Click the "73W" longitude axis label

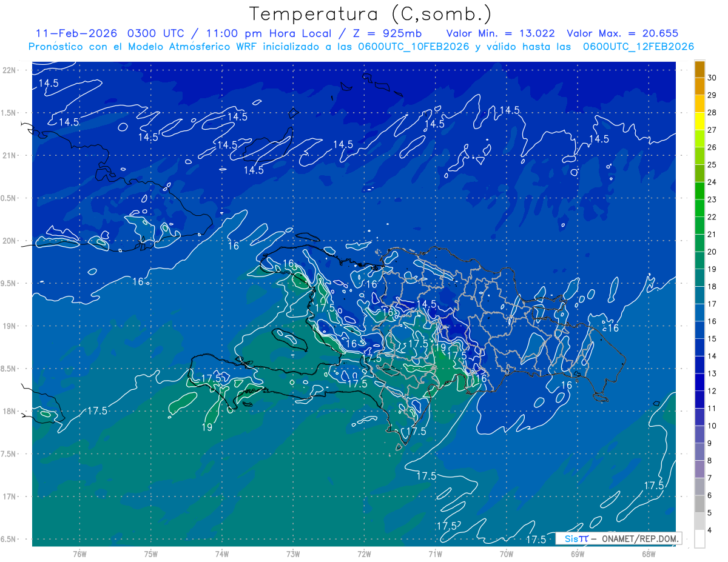pyautogui.click(x=293, y=554)
